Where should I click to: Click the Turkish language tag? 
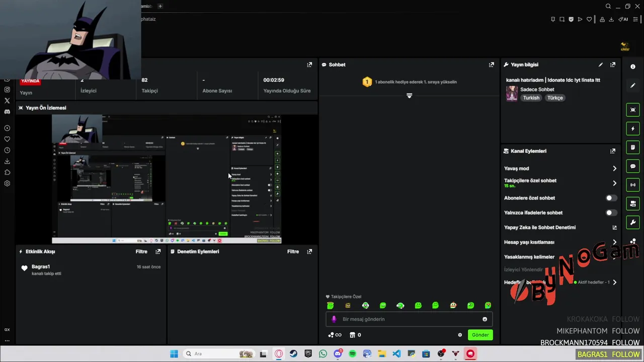tap(531, 98)
